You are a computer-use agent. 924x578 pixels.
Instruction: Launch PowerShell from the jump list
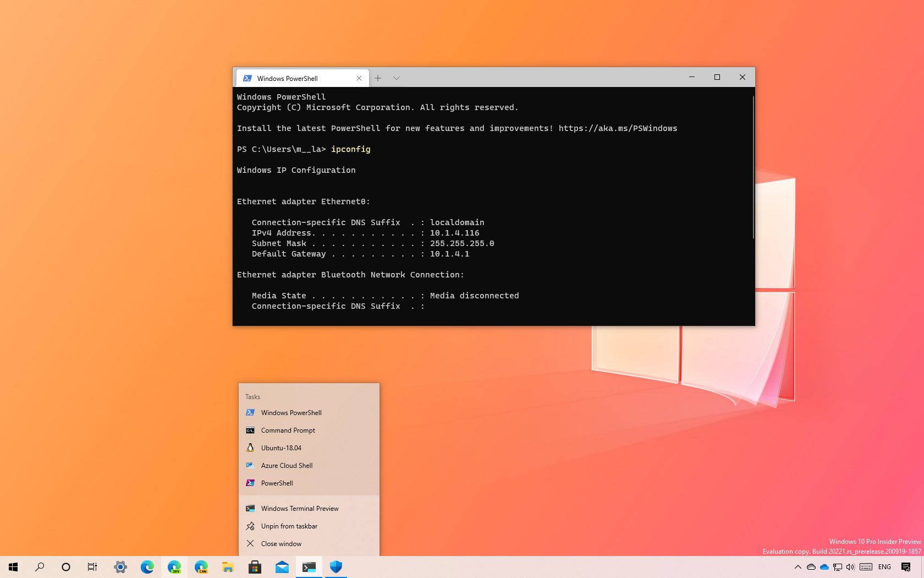277,483
